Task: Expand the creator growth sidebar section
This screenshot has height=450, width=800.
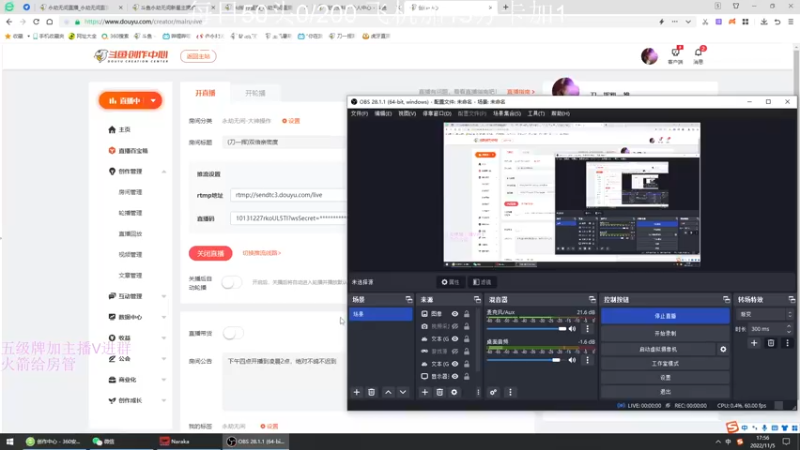Action: (164, 401)
